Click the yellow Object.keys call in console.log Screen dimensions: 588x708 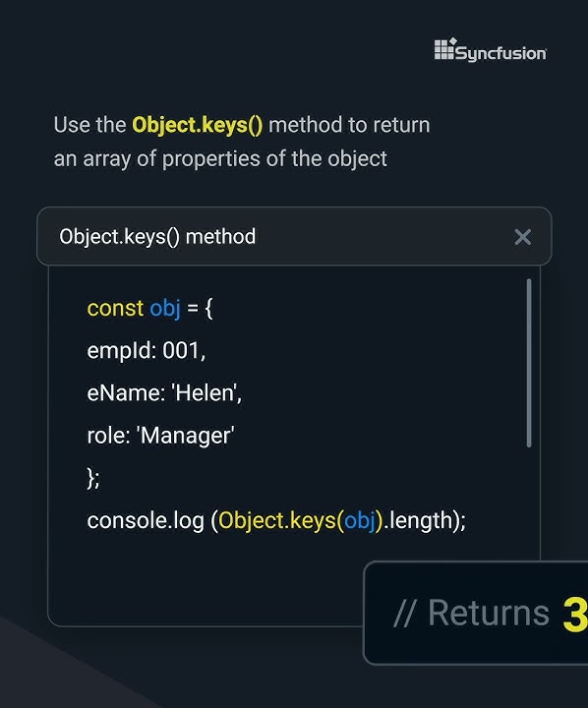coord(277,520)
